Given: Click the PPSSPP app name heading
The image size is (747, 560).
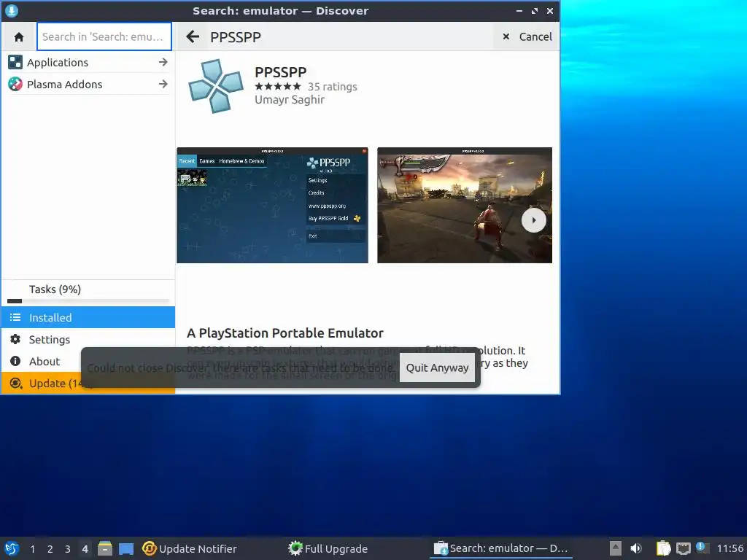Looking at the screenshot, I should click(281, 72).
